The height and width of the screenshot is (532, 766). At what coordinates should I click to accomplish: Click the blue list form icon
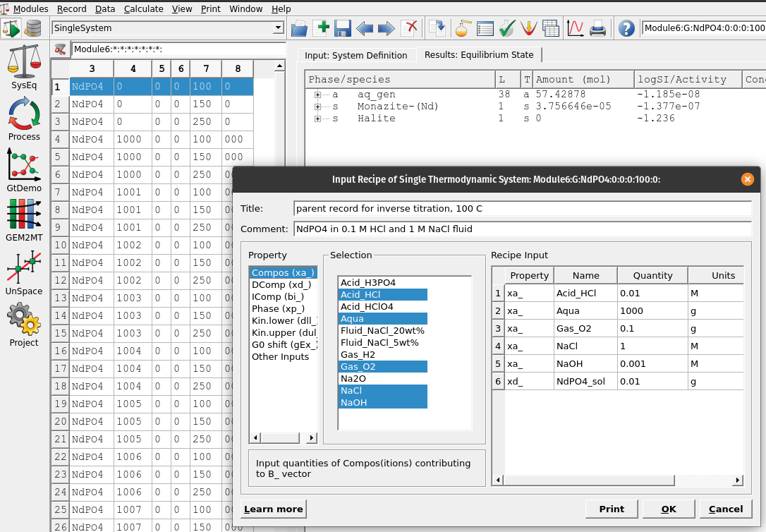tap(485, 28)
